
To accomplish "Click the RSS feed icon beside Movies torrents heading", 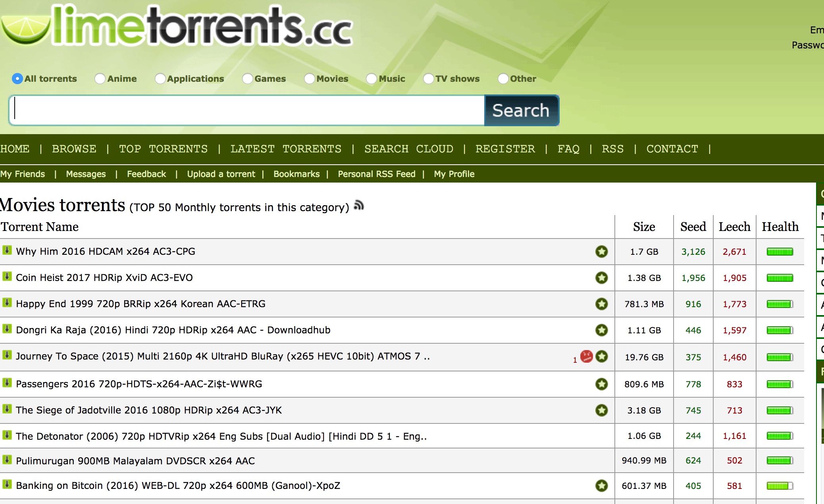I will (359, 205).
